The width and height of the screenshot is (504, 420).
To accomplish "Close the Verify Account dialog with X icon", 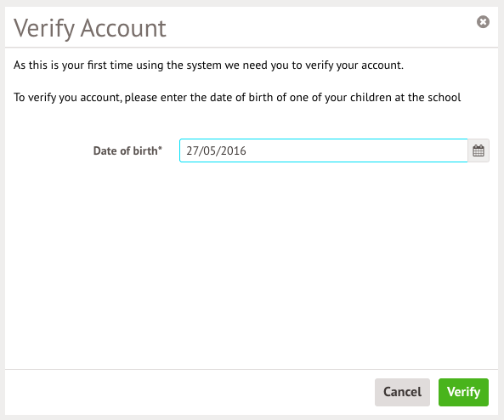I will click(483, 22).
